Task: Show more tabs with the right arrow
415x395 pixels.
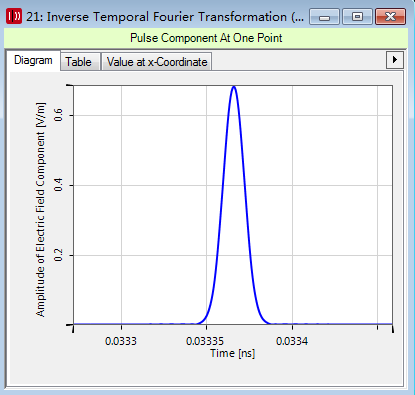Action: (395, 60)
